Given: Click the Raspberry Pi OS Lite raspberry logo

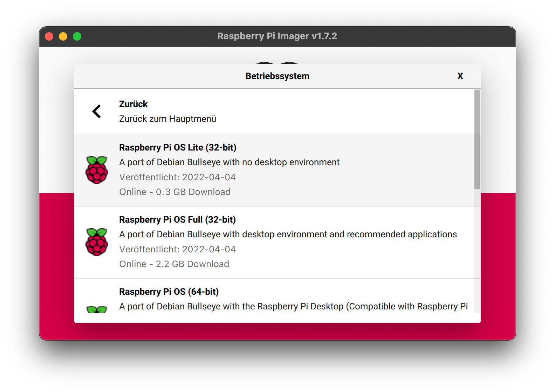Looking at the screenshot, I should coord(97,170).
